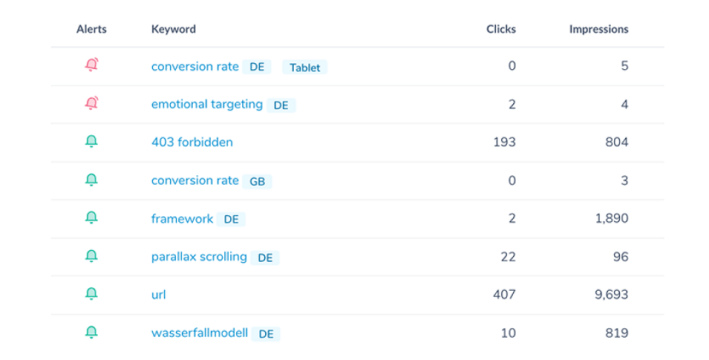Click the GB country tag on conversion rate

tap(257, 181)
